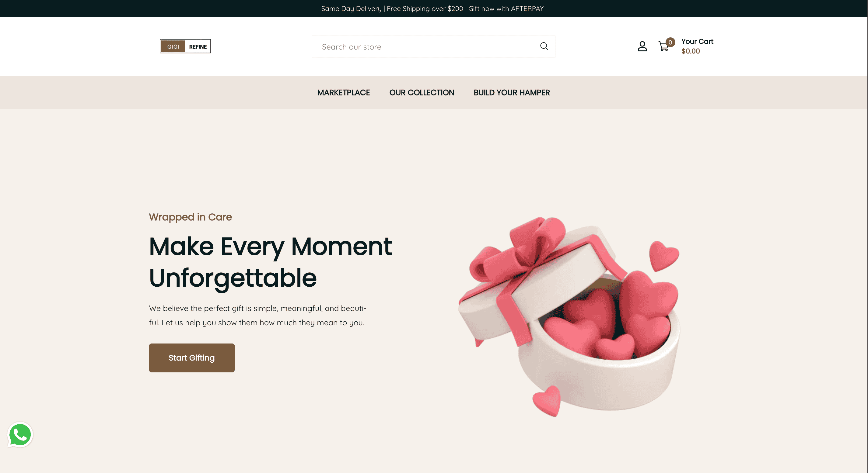Image resolution: width=868 pixels, height=473 pixels.
Task: Click the Your Cart label
Action: pos(697,41)
